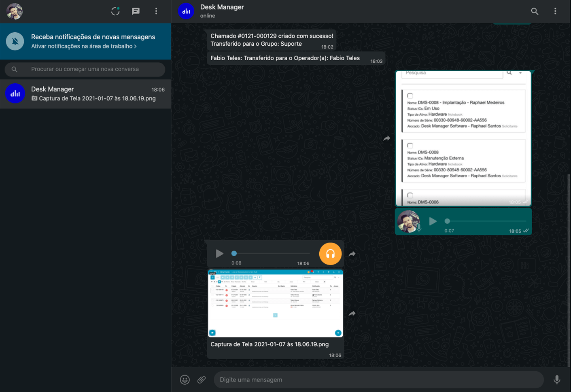Viewport: 571px width, 392px height.
Task: Start a new chat via message icon
Action: pos(136,11)
